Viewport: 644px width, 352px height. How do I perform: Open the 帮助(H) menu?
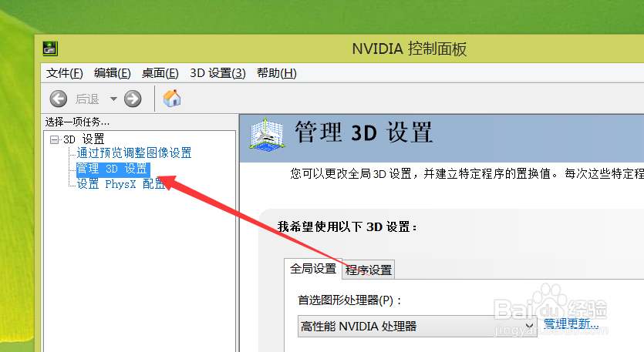[276, 73]
